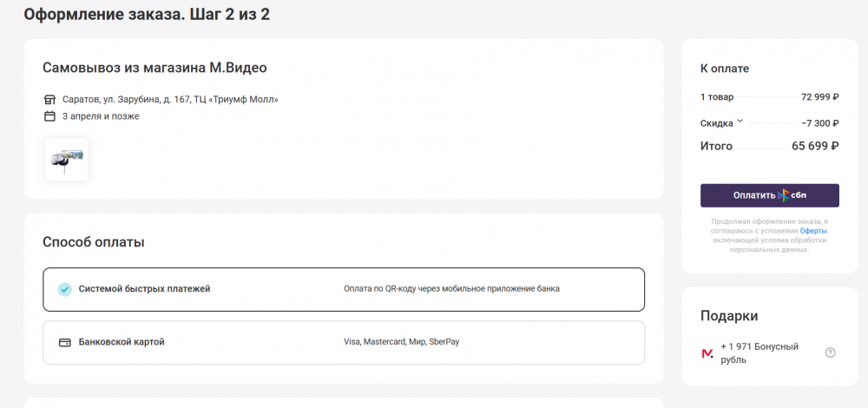Click the discount value −7 300 ₽

coord(819,123)
